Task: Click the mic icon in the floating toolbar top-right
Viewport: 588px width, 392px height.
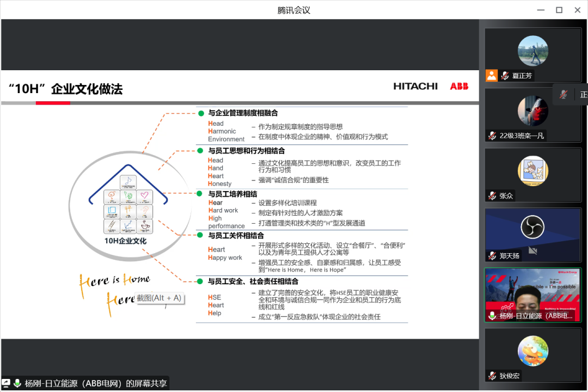Action: coord(563,94)
